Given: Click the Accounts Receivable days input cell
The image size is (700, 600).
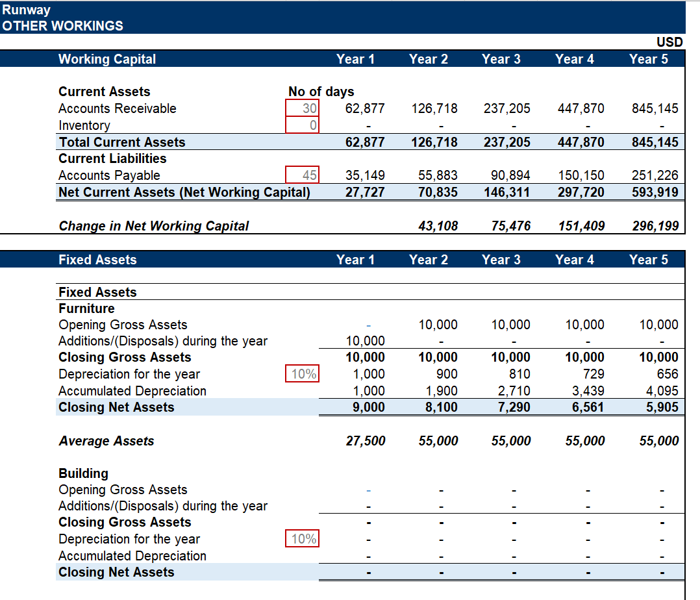Looking at the screenshot, I should [303, 108].
